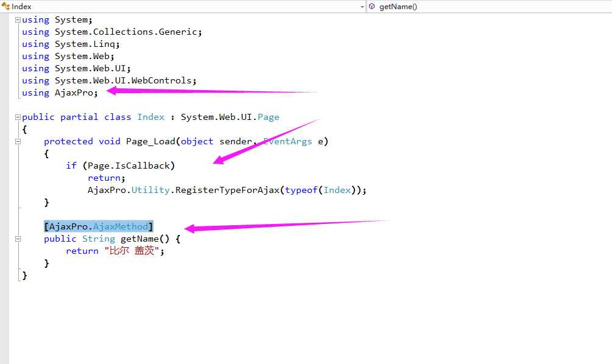Image resolution: width=612 pixels, height=364 pixels.
Task: Collapse the Index class region
Action: 18,117
